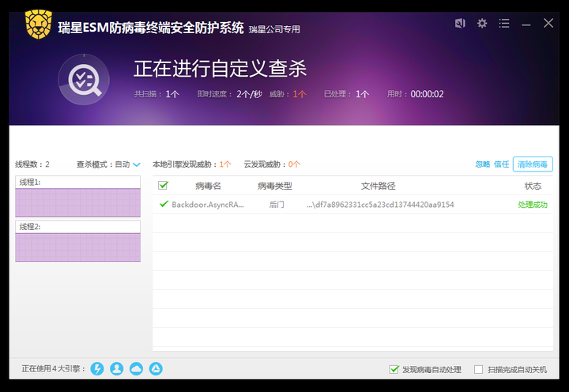Select the Backdoor.AsyncRA... virus name
This screenshot has width=569, height=392.
(208, 205)
